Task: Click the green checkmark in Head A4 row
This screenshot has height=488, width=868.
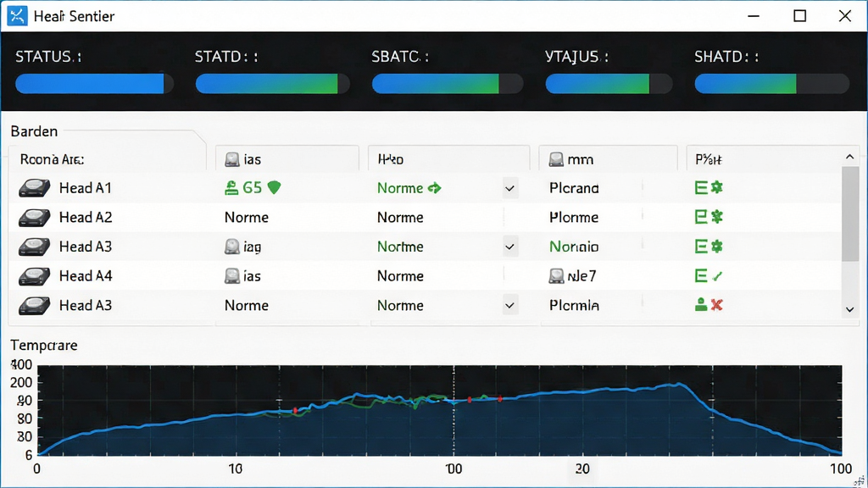Action: pos(717,276)
